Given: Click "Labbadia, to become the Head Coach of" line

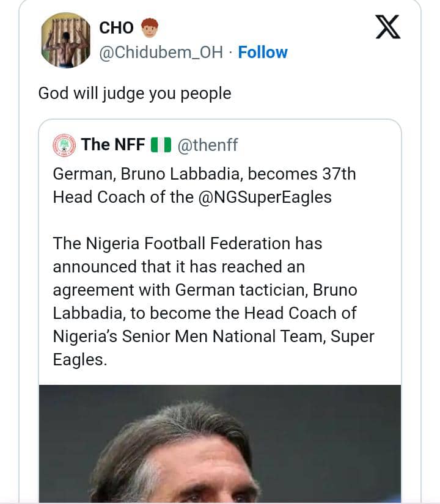Looking at the screenshot, I should (x=205, y=313).
